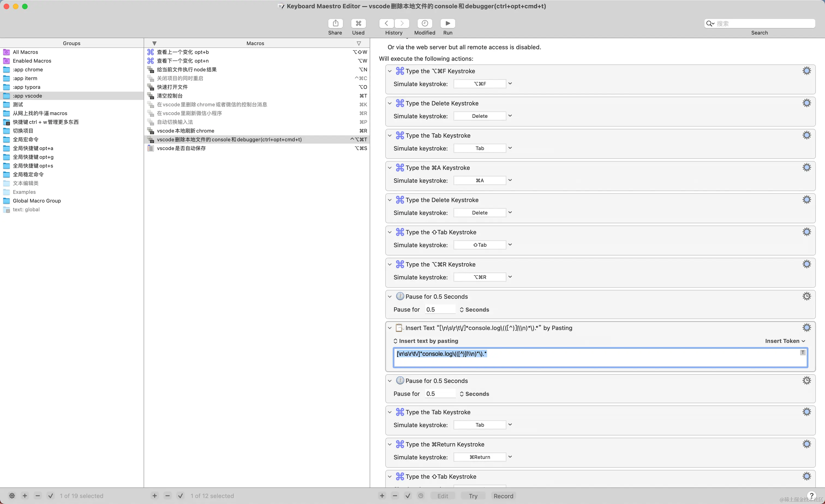Add a new macro with plus button
825x504 pixels.
click(x=154, y=496)
